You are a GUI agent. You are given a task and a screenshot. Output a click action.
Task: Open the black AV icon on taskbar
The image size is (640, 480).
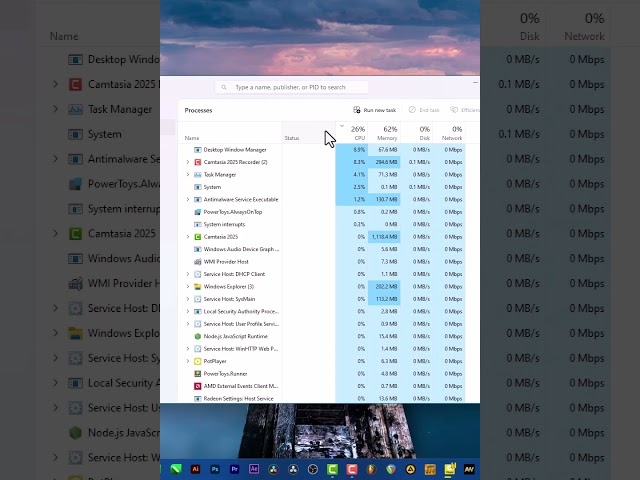469,469
